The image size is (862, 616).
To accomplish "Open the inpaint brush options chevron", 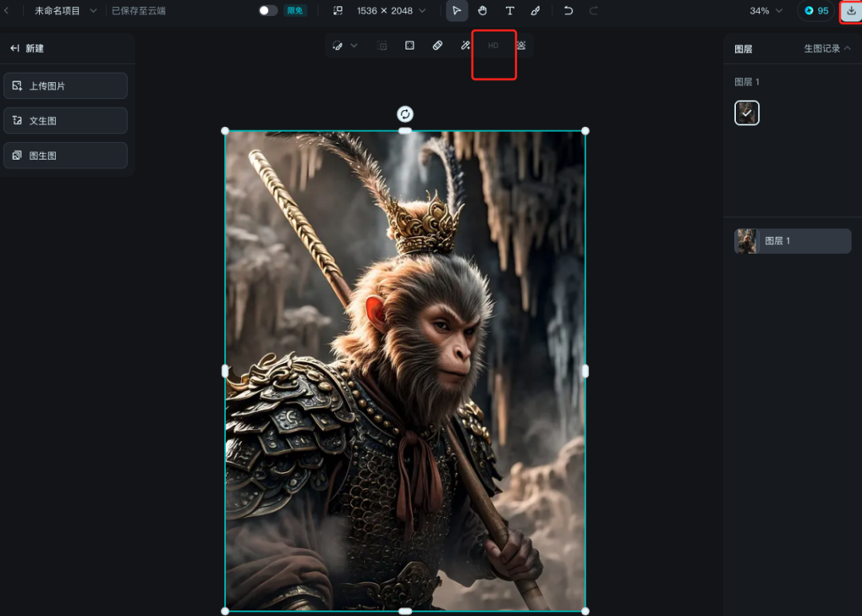I will (x=354, y=45).
